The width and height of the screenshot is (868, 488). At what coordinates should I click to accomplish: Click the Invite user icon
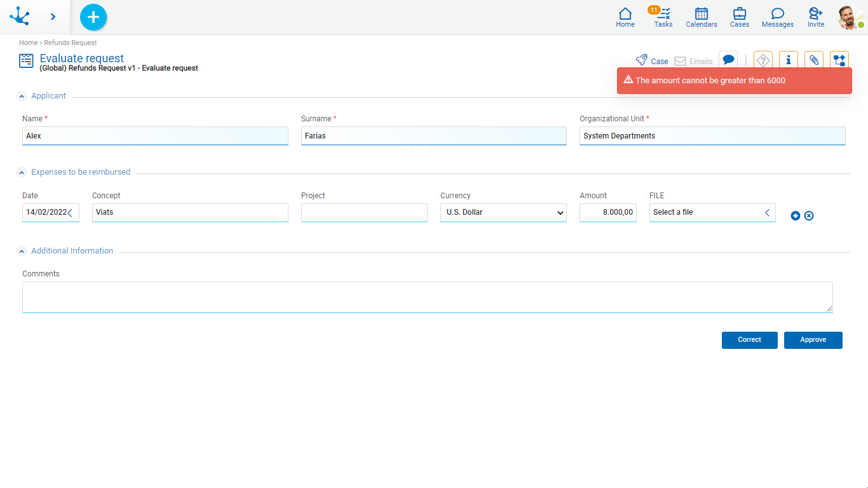click(815, 17)
